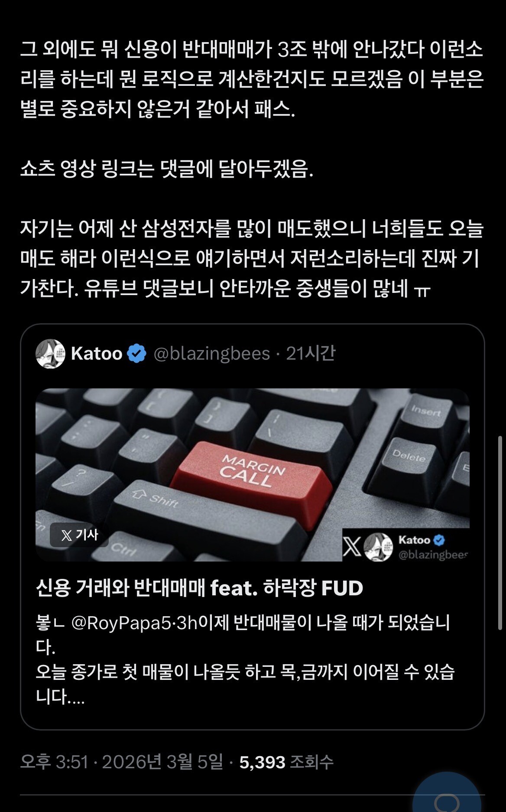This screenshot has height=812, width=506.
Task: Tap the small verified badge in image watermark
Action: point(439,540)
